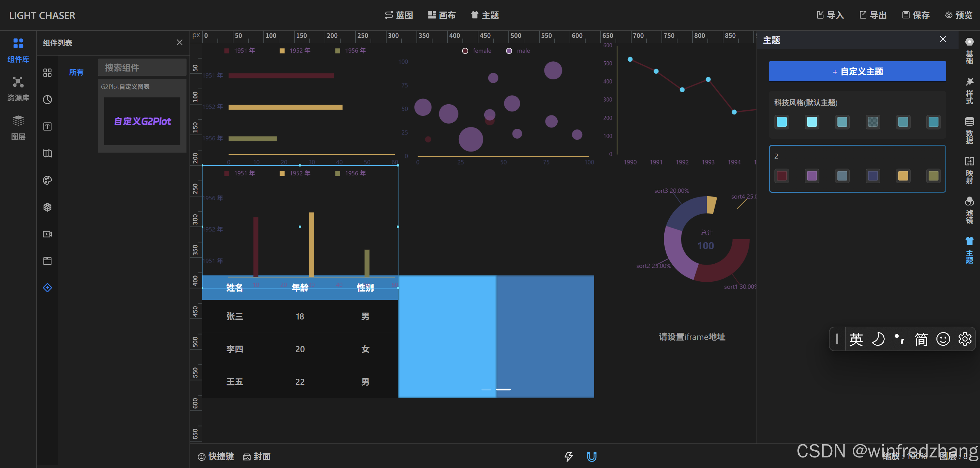Toggle IME moon night mode icon
The height and width of the screenshot is (468, 980).
click(x=878, y=339)
